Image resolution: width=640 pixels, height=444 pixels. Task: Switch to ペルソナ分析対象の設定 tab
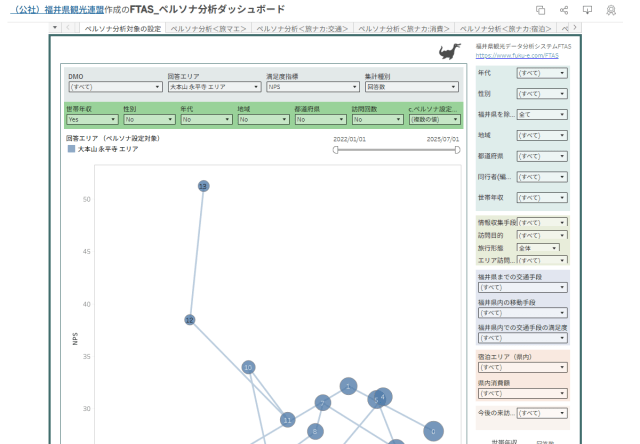(x=123, y=29)
